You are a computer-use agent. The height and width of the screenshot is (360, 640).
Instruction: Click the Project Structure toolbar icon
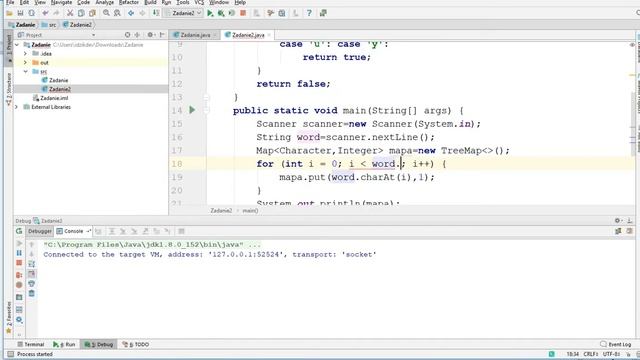[x=282, y=13]
